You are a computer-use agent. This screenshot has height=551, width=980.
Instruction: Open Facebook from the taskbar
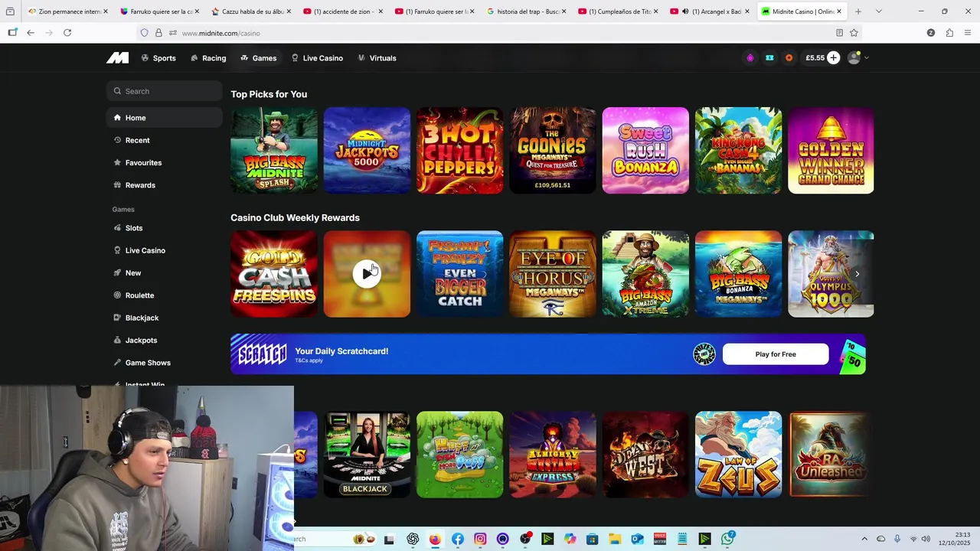tap(458, 539)
